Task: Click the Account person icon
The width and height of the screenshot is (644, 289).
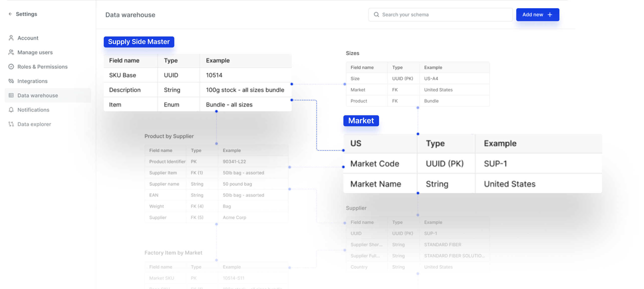Action: point(11,38)
